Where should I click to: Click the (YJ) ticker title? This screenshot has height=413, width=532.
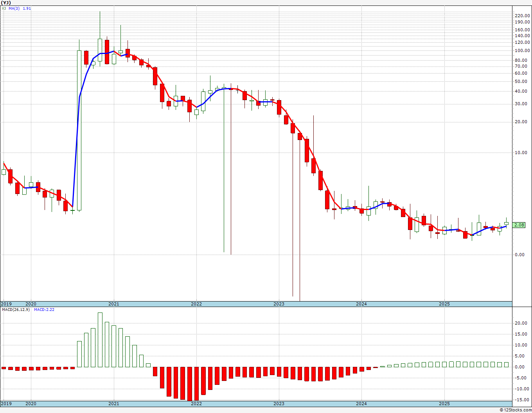(x=6, y=2)
